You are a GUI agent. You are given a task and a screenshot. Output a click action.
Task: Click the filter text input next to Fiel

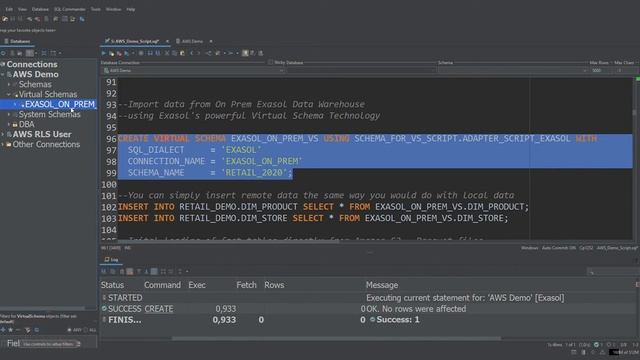51,344
